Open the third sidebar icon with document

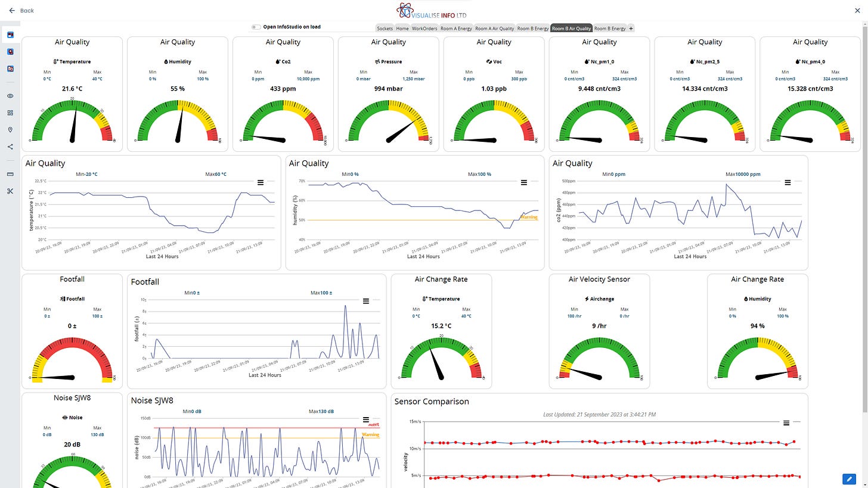[x=10, y=69]
